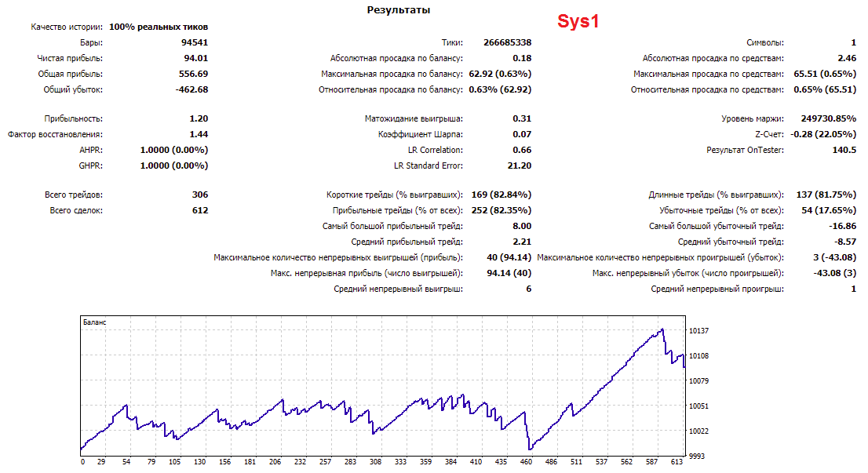Select the Длинные трейды value 137 (81.75%)
Screen dimensions: 868x473
coord(826,195)
